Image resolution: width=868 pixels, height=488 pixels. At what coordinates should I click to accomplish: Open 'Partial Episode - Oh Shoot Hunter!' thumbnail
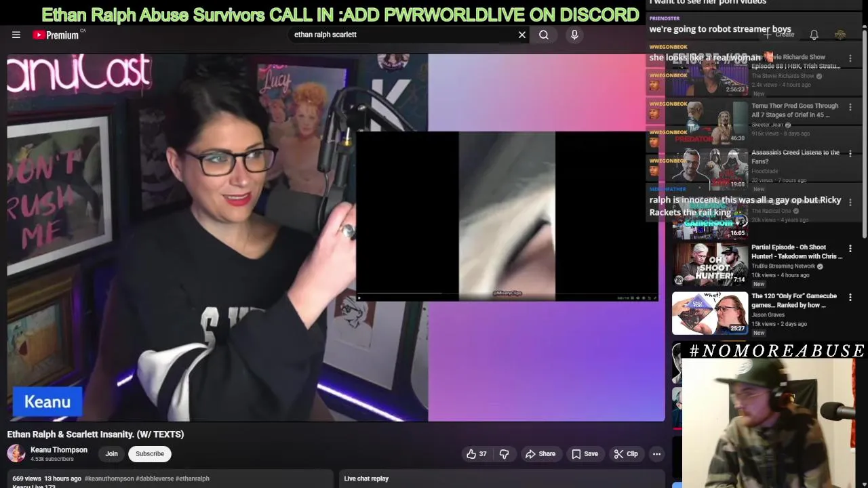coord(710,264)
